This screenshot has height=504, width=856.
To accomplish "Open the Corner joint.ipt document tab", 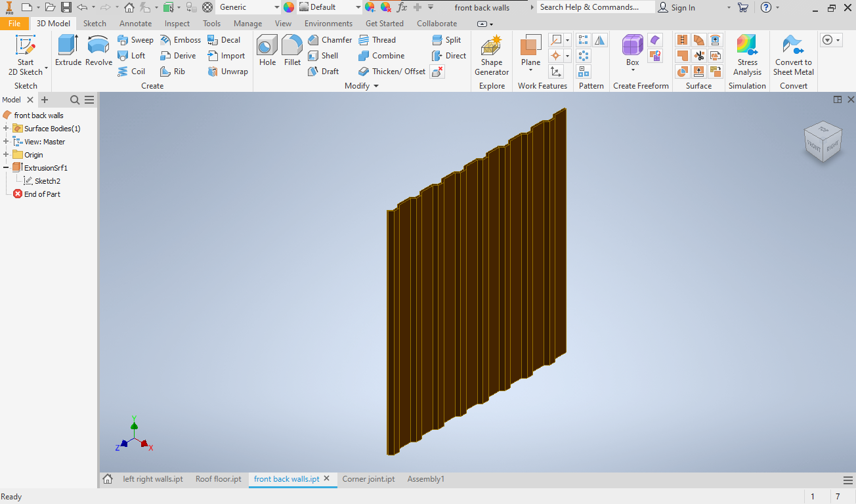I will pyautogui.click(x=368, y=479).
